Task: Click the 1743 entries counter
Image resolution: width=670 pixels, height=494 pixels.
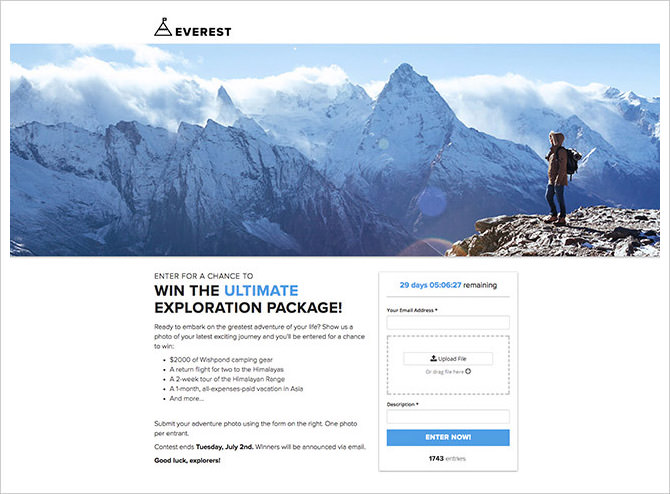Action: [x=447, y=459]
